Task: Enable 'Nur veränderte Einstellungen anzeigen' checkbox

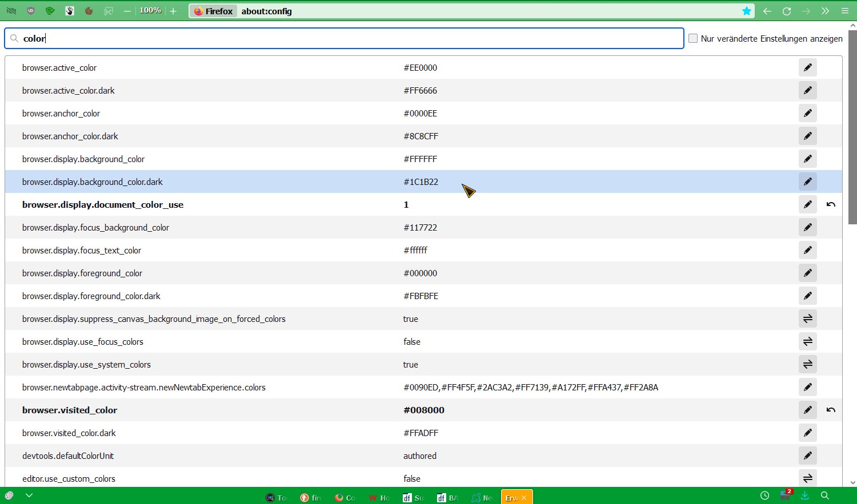Action: tap(693, 38)
